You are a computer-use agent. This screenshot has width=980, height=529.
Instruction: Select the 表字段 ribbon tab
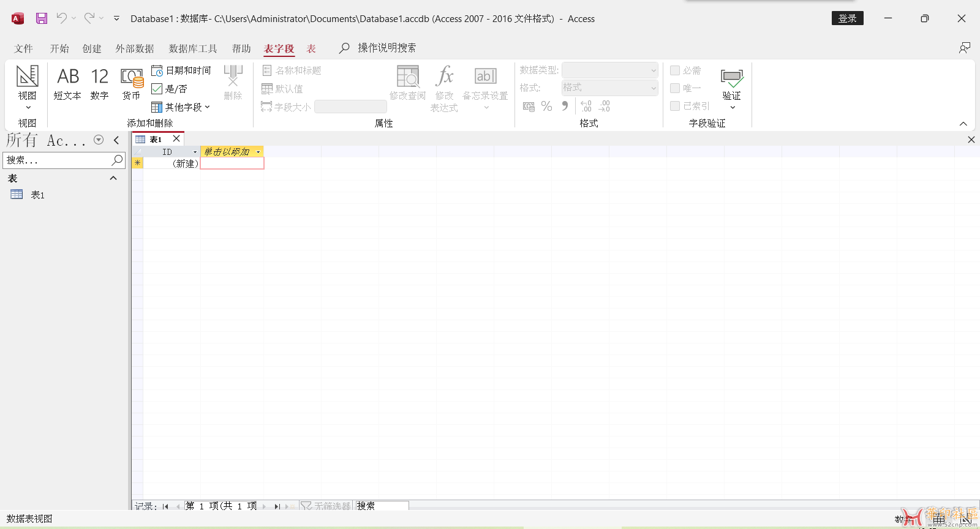[x=279, y=48]
